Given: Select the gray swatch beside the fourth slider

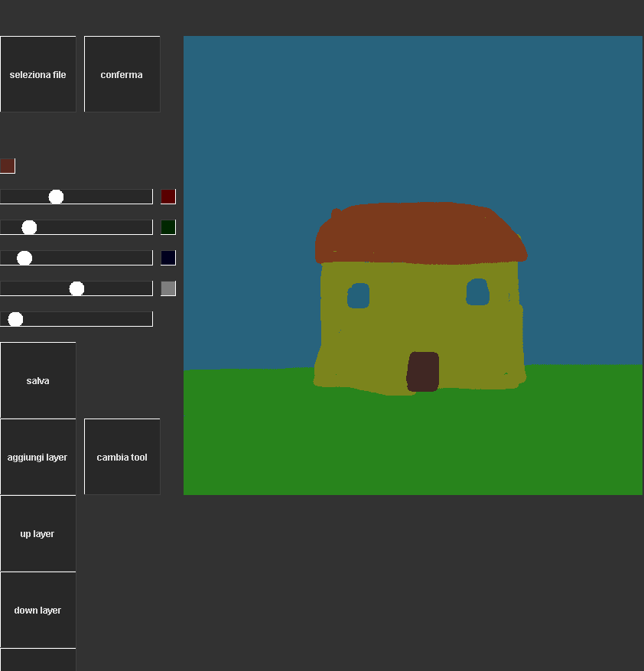Looking at the screenshot, I should point(168,288).
